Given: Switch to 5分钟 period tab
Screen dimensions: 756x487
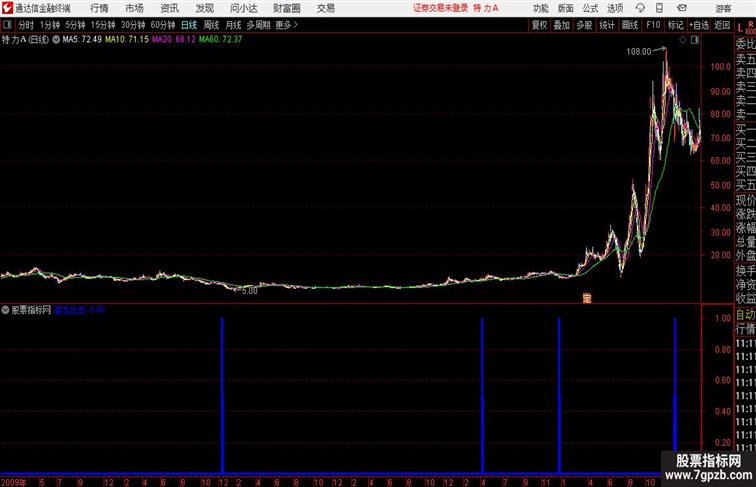Looking at the screenshot, I should (x=75, y=25).
